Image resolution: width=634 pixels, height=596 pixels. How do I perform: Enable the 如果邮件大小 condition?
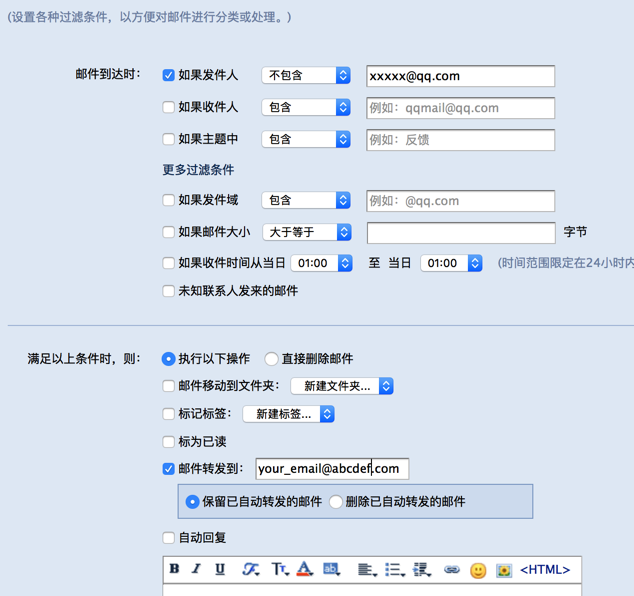coord(168,232)
